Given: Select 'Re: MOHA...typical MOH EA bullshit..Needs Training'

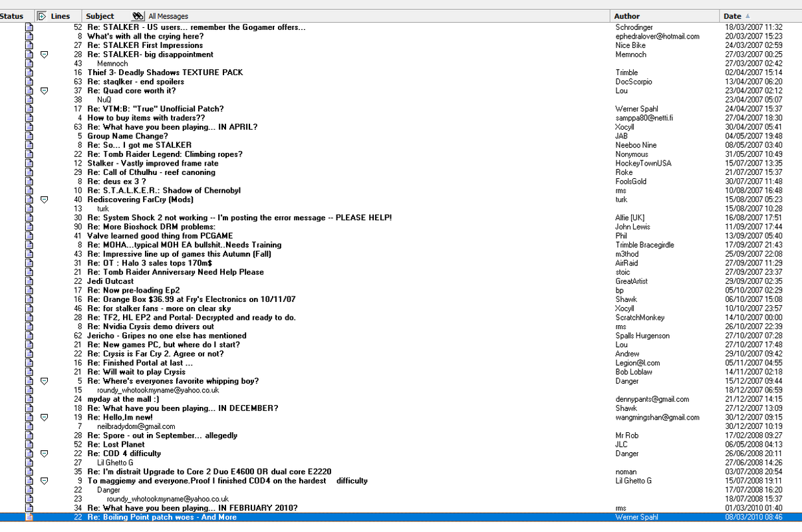Looking at the screenshot, I should pyautogui.click(x=184, y=245).
